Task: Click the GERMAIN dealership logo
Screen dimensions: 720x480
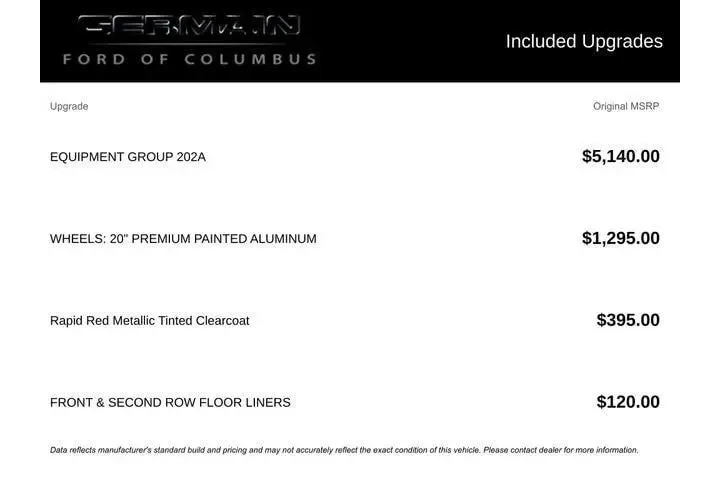Action: point(189,27)
